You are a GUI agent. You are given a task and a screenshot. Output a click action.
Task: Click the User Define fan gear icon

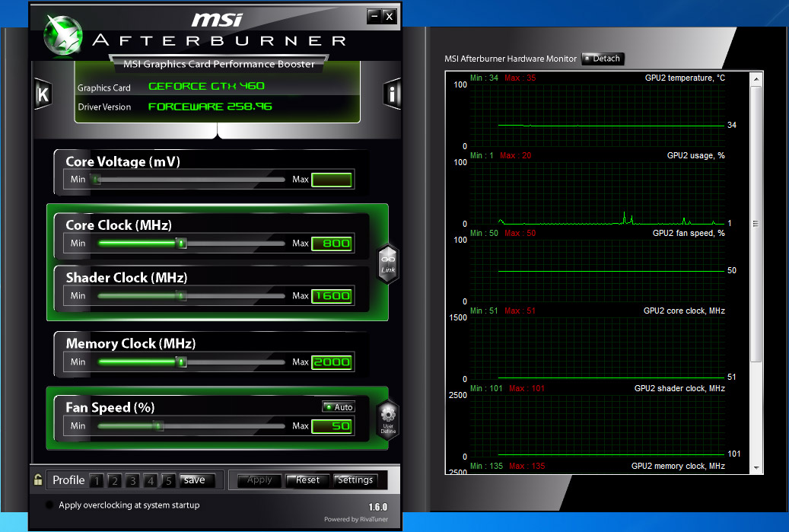click(388, 420)
